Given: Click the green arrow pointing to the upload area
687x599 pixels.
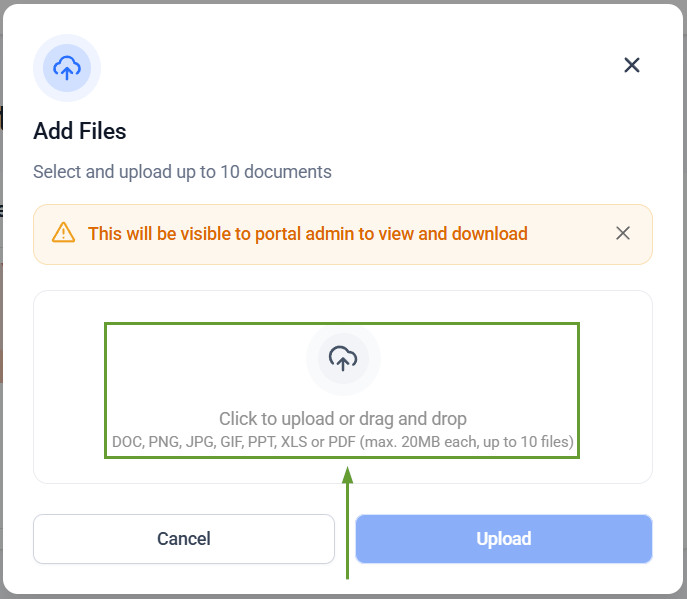Looking at the screenshot, I should [347, 523].
